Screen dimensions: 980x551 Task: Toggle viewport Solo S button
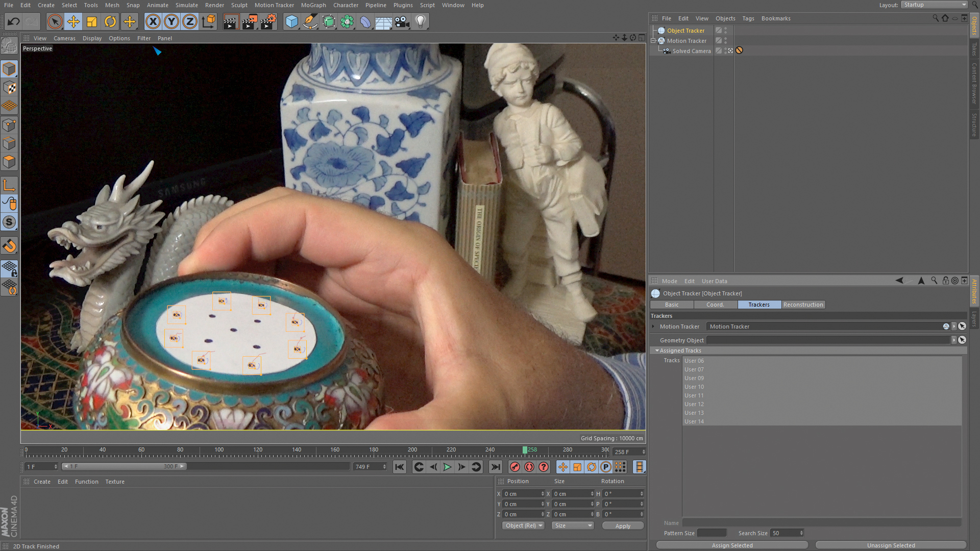(9, 222)
